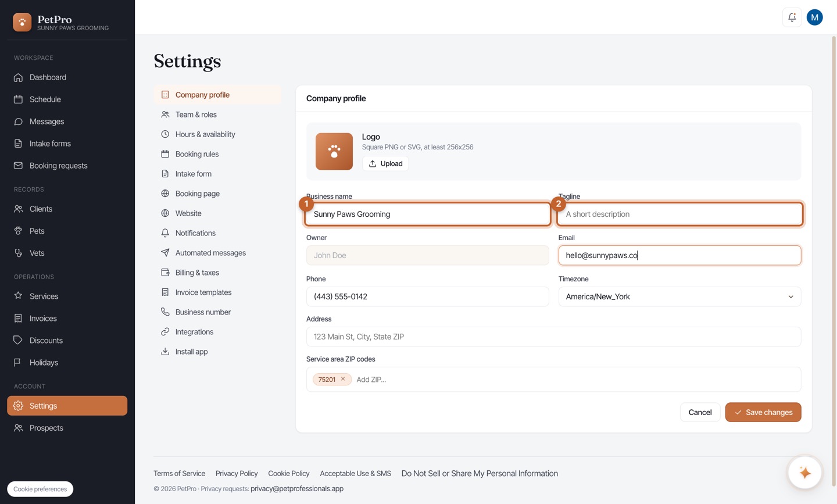Remove the 75201 ZIP code tag
Screen dimensions: 837x504
click(x=343, y=379)
